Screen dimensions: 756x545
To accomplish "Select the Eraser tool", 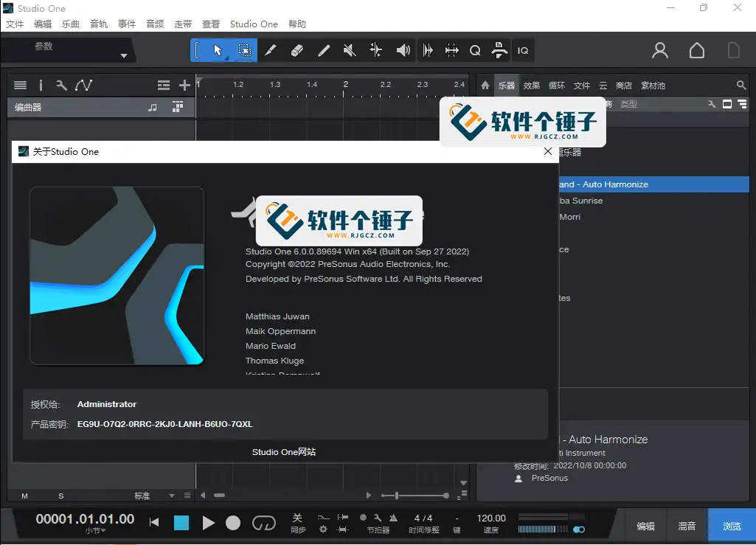I will 296,50.
